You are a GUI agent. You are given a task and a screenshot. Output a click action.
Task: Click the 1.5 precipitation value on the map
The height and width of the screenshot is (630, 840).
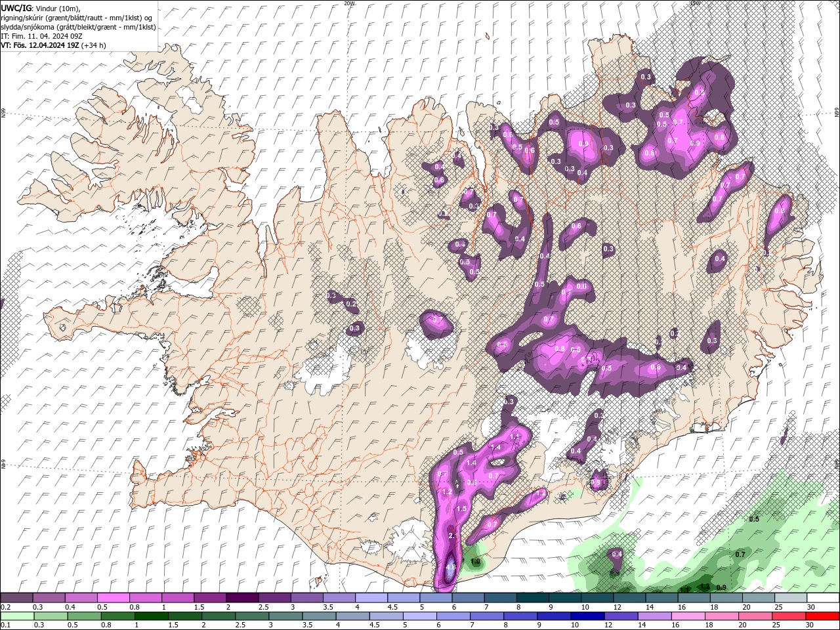click(x=461, y=509)
